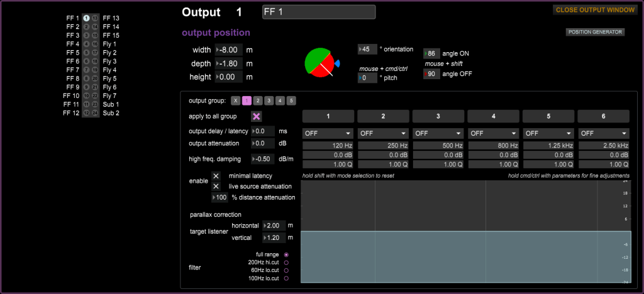Select output 22 circle for Fly 7
Image resolution: width=644 pixels, height=294 pixels.
click(x=95, y=95)
